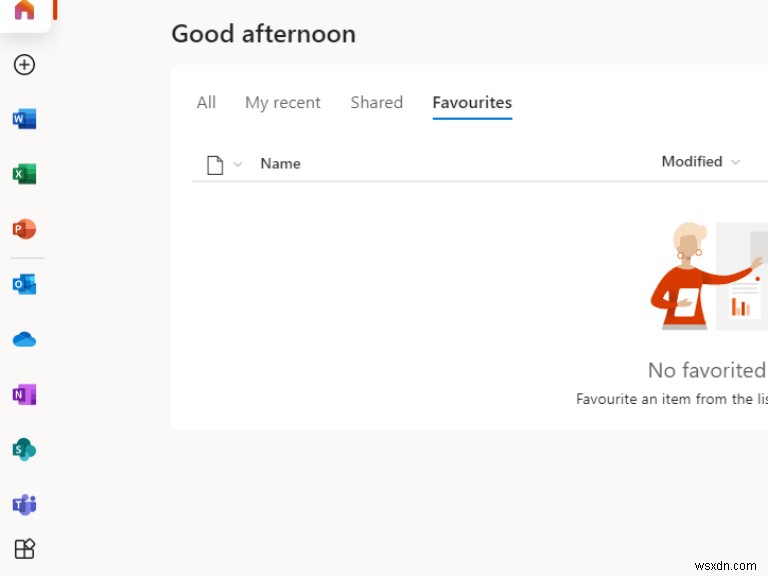This screenshot has width=768, height=576.
Task: Launch Outlook from the app rail
Action: click(24, 285)
